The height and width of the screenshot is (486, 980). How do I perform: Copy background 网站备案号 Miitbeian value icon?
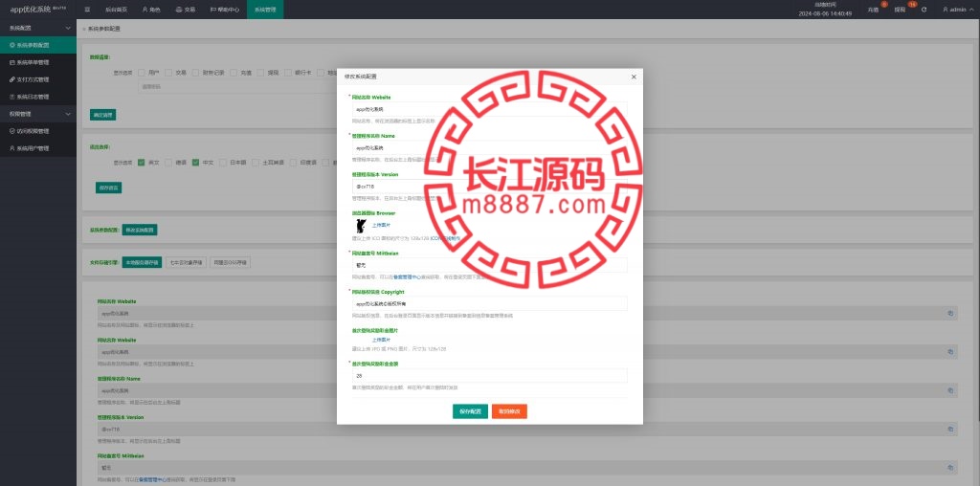[x=950, y=468]
